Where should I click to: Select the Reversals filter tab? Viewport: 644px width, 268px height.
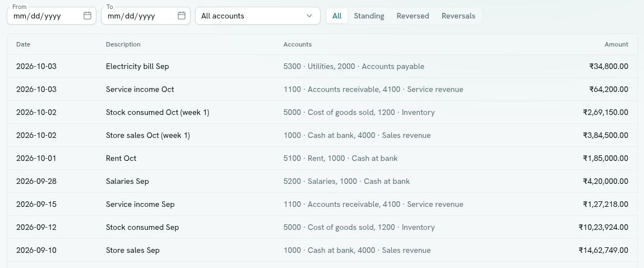tap(458, 16)
